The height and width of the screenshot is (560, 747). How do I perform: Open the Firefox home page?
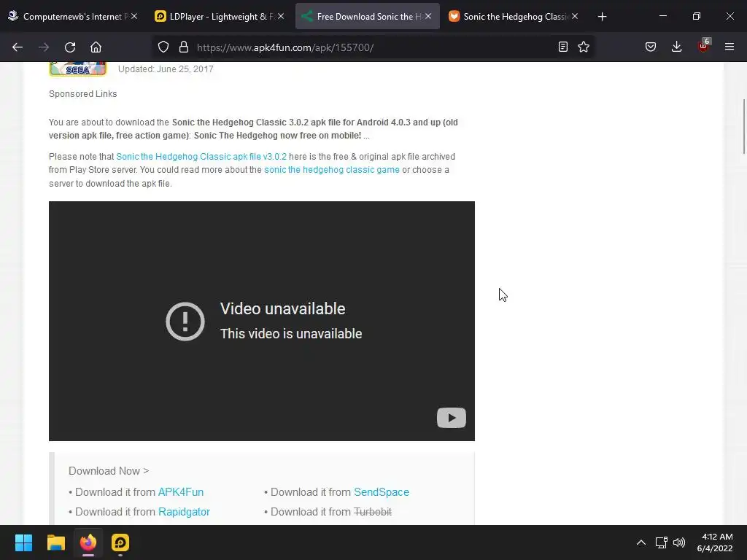96,47
